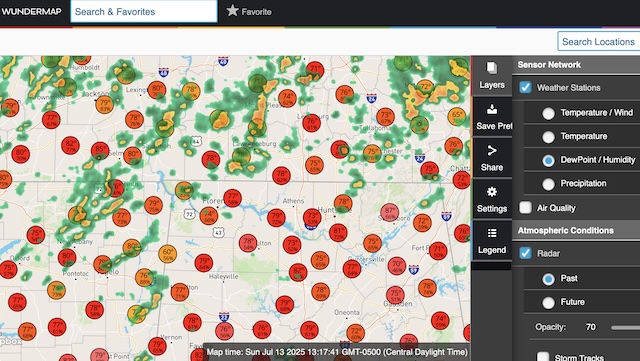
Task: Open Settings gear icon
Action: (492, 192)
